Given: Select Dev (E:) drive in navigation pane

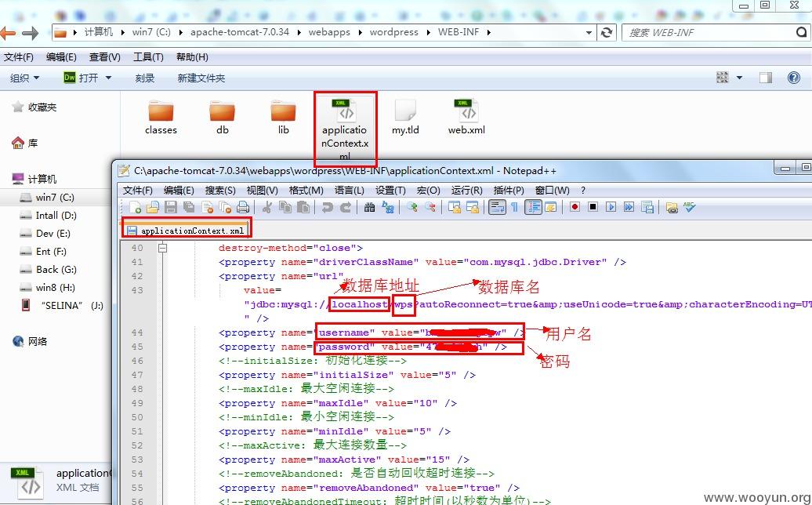Looking at the screenshot, I should pyautogui.click(x=53, y=233).
